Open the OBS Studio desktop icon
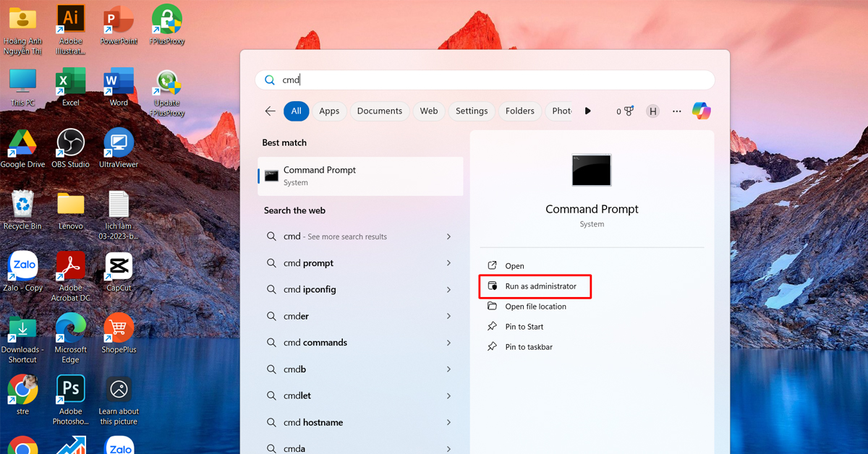The height and width of the screenshot is (454, 868). pos(70,143)
